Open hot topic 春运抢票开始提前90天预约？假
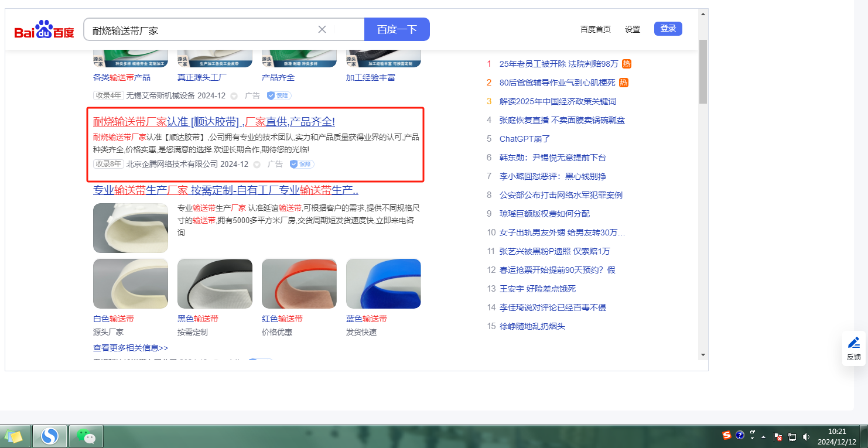The width and height of the screenshot is (868, 448). (x=558, y=270)
